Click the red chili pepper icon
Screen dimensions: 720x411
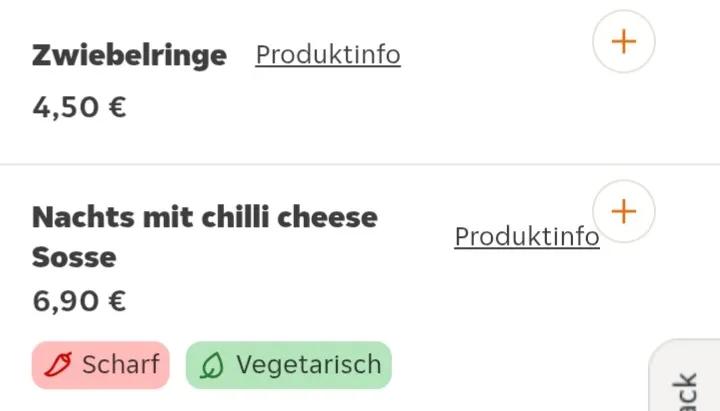(60, 365)
